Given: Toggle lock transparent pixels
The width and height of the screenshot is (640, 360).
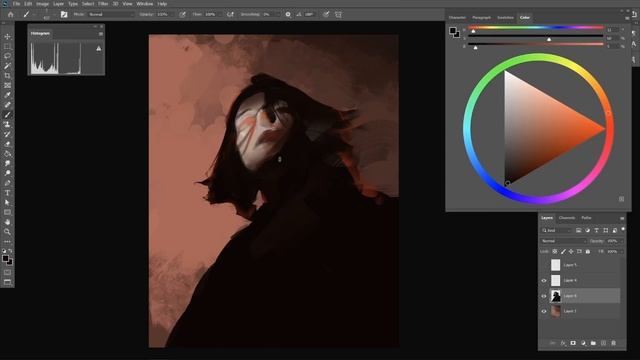Looking at the screenshot, I should (x=555, y=252).
